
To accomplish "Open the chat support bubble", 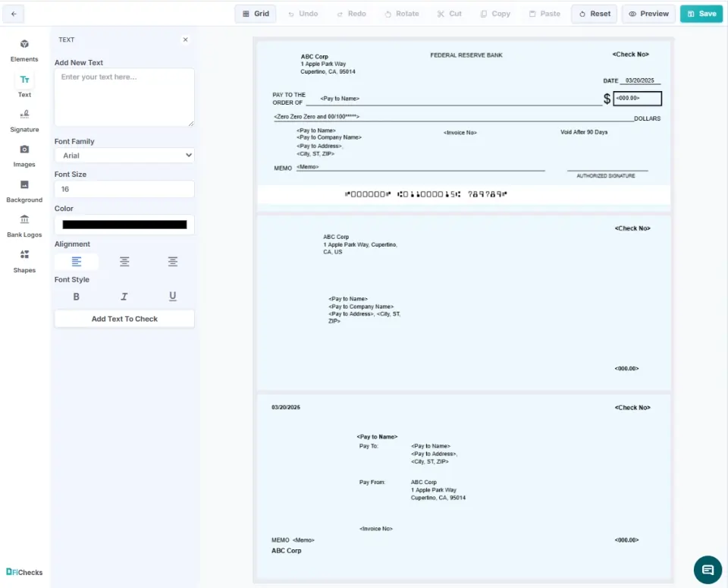I will click(708, 569).
